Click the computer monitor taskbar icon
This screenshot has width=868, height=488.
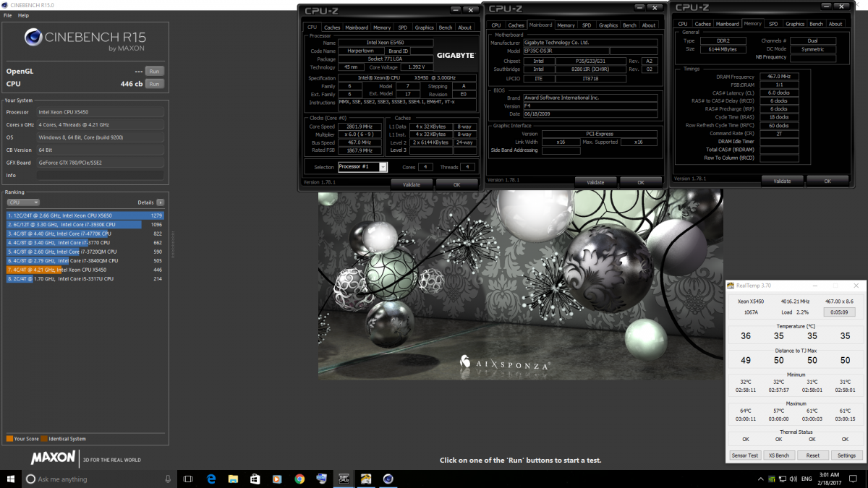[322, 479]
